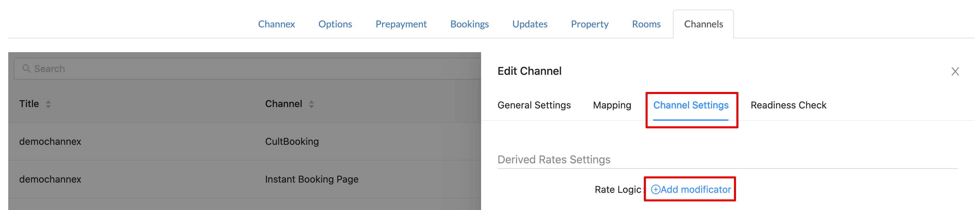Go to the Bookings tab
The image size is (980, 210).
coord(469,24)
